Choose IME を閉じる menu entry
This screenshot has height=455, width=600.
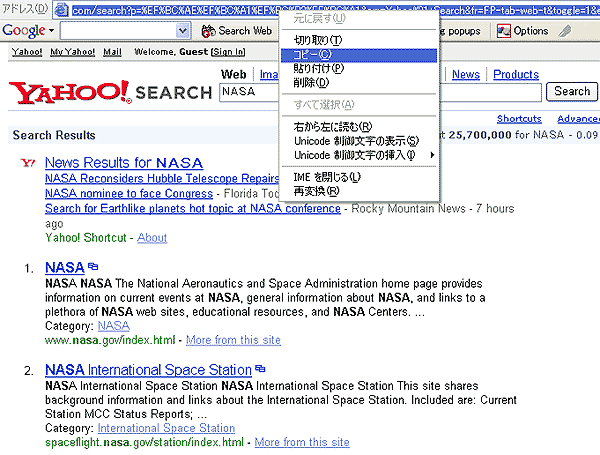pyautogui.click(x=359, y=177)
